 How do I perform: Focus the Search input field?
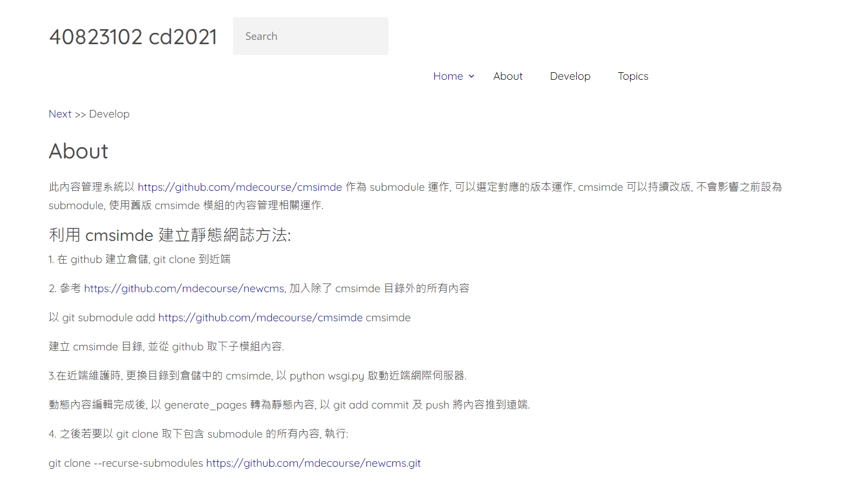pyautogui.click(x=310, y=36)
